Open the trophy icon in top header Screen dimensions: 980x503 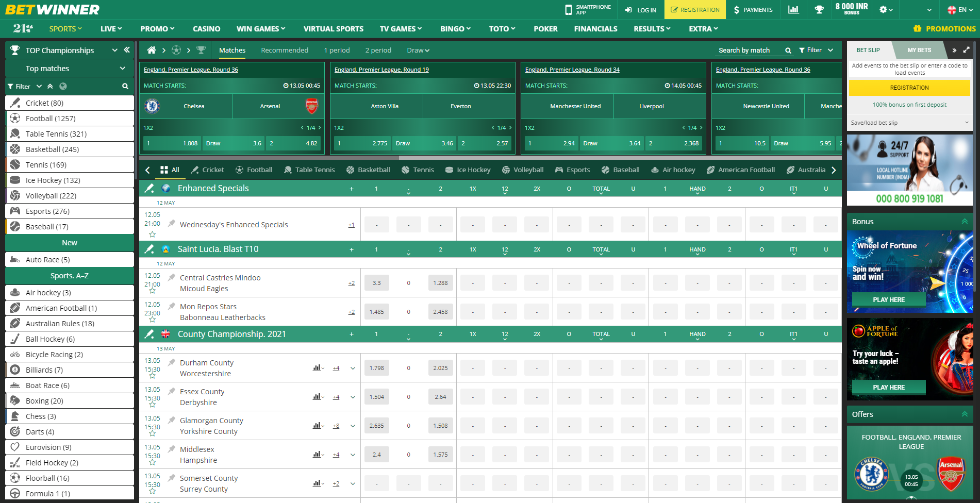tap(819, 10)
